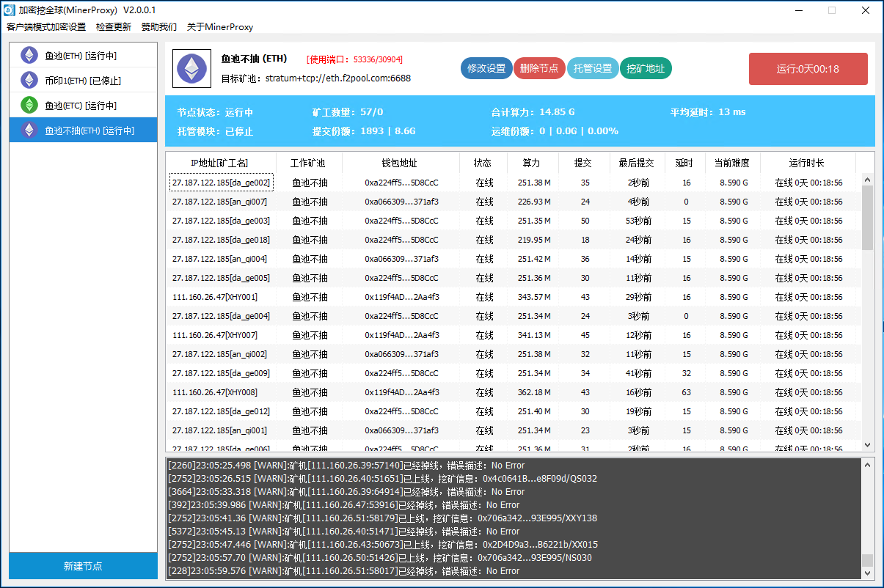Click down arrow of miner table scrollbar
This screenshot has width=884, height=588.
(x=868, y=445)
